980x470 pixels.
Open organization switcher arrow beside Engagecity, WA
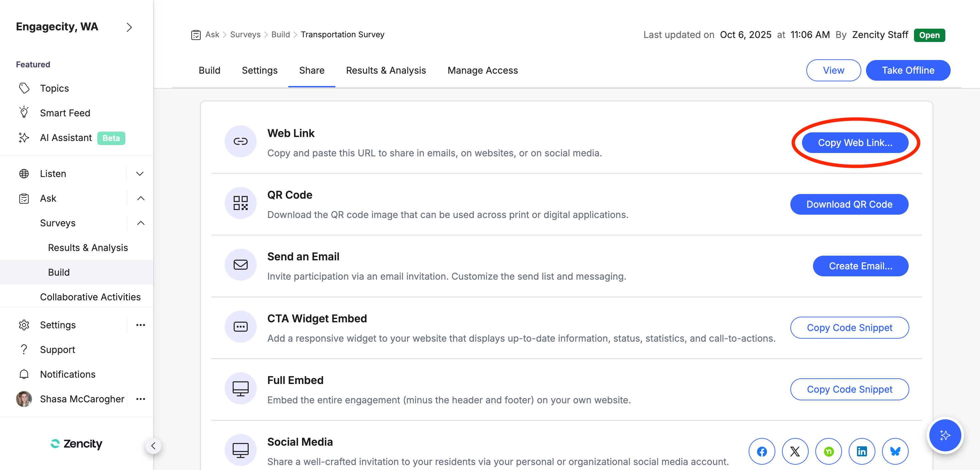(129, 27)
